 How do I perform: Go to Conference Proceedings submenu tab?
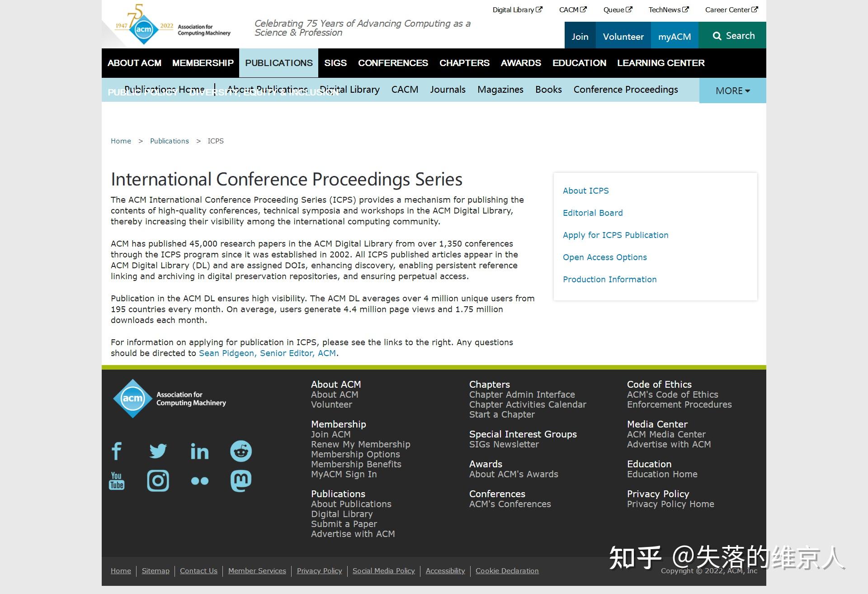(x=625, y=90)
